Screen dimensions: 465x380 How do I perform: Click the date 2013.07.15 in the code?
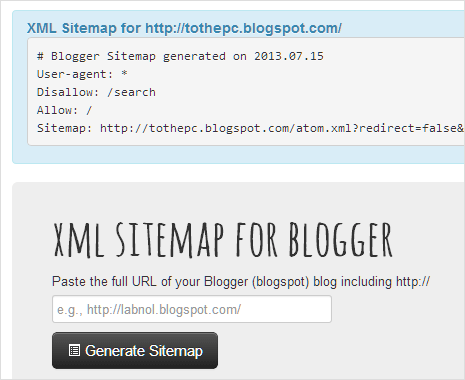[x=289, y=56]
